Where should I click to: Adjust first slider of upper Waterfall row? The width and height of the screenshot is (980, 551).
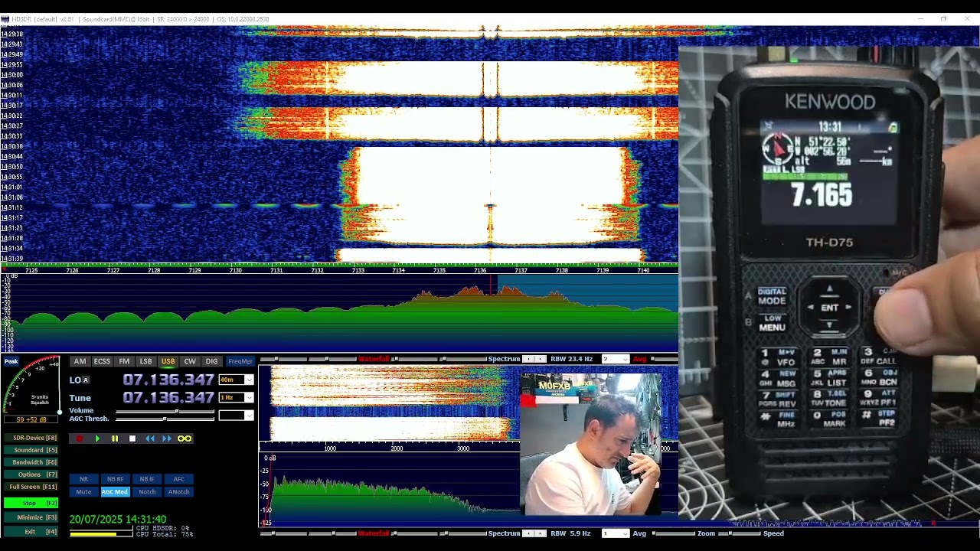point(283,359)
